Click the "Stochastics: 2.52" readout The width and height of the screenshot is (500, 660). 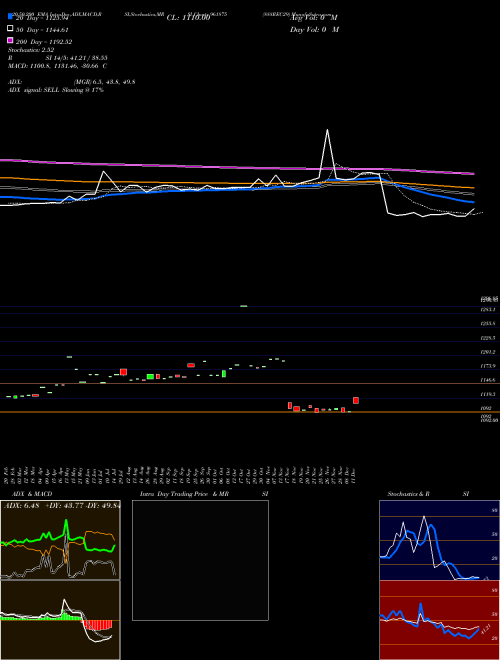click(x=31, y=50)
